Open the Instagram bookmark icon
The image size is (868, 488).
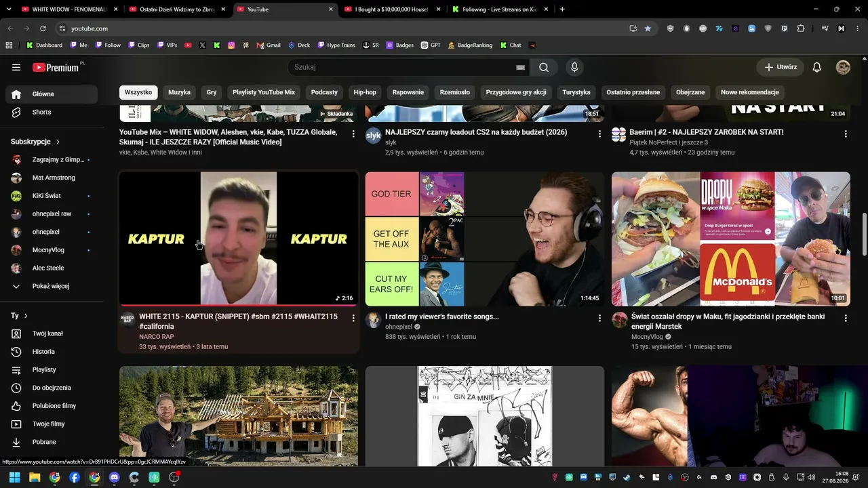(231, 45)
